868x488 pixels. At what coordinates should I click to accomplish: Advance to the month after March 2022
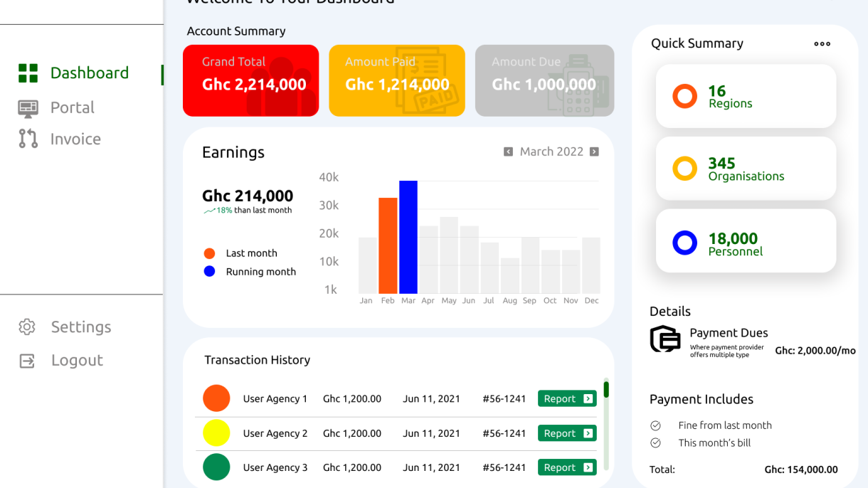click(594, 152)
